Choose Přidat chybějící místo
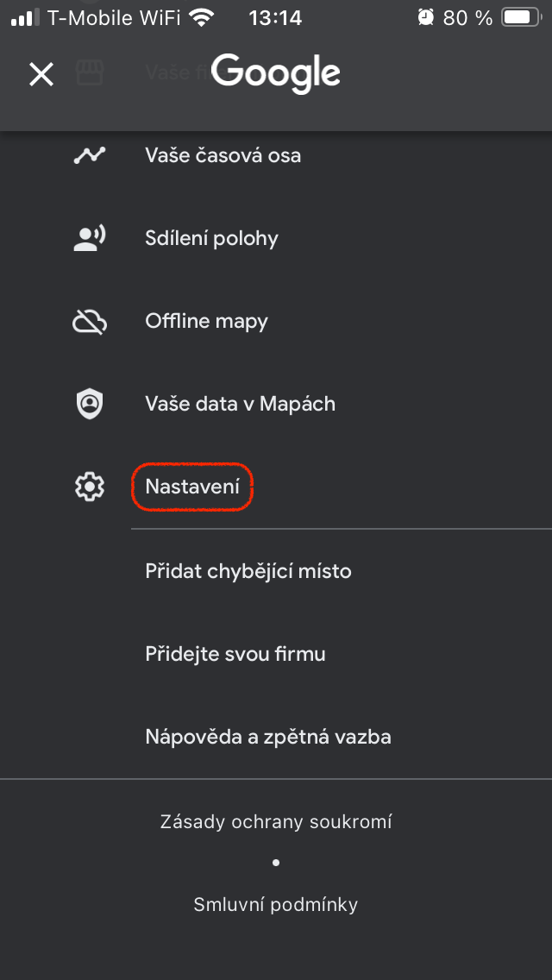Image resolution: width=552 pixels, height=980 pixels. pyautogui.click(x=248, y=571)
